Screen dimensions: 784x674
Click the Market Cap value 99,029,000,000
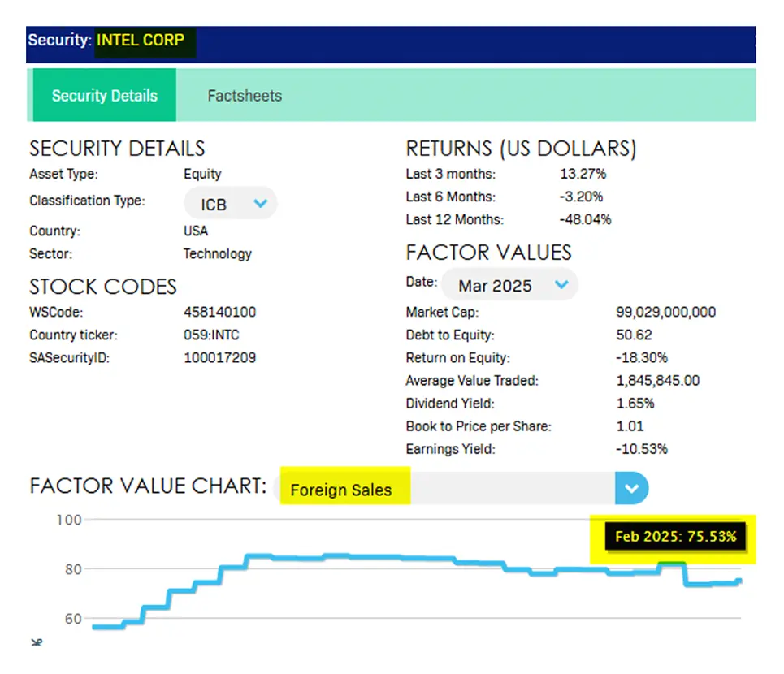tap(666, 312)
